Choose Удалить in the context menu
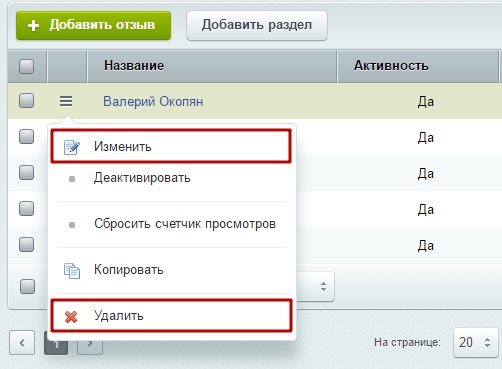 (171, 315)
